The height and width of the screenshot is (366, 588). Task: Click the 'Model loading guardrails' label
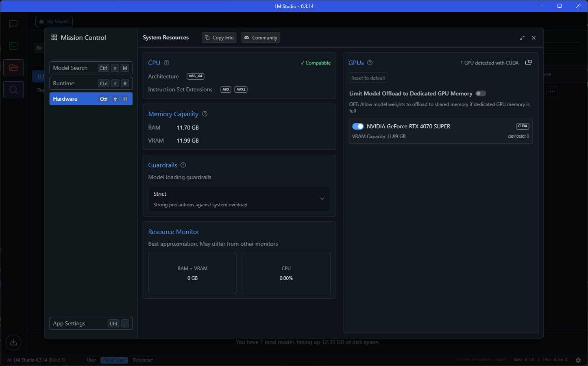180,177
